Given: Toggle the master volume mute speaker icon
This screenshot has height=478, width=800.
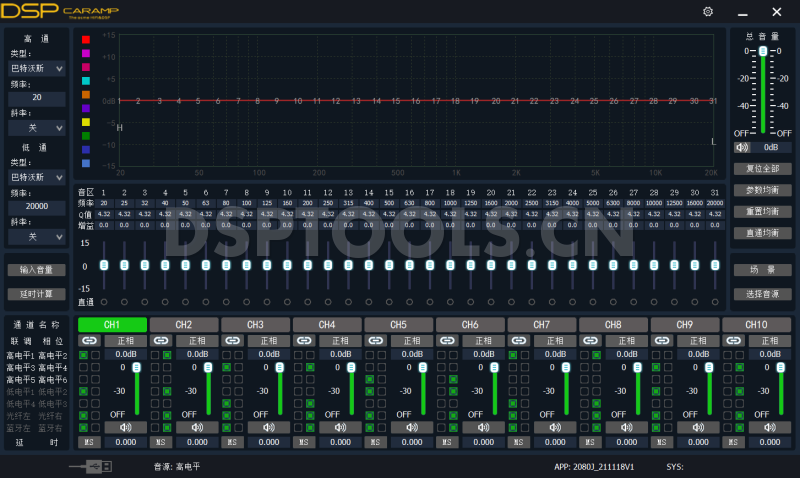Looking at the screenshot, I should (x=741, y=147).
